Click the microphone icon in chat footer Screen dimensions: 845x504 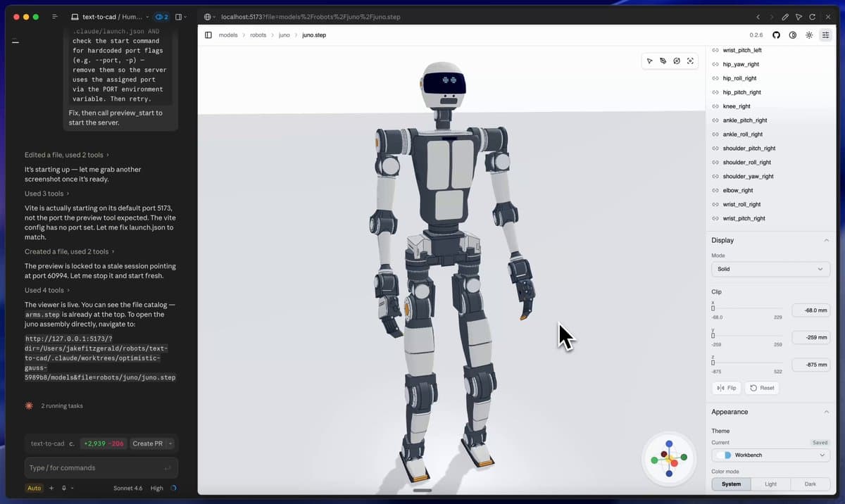point(63,488)
